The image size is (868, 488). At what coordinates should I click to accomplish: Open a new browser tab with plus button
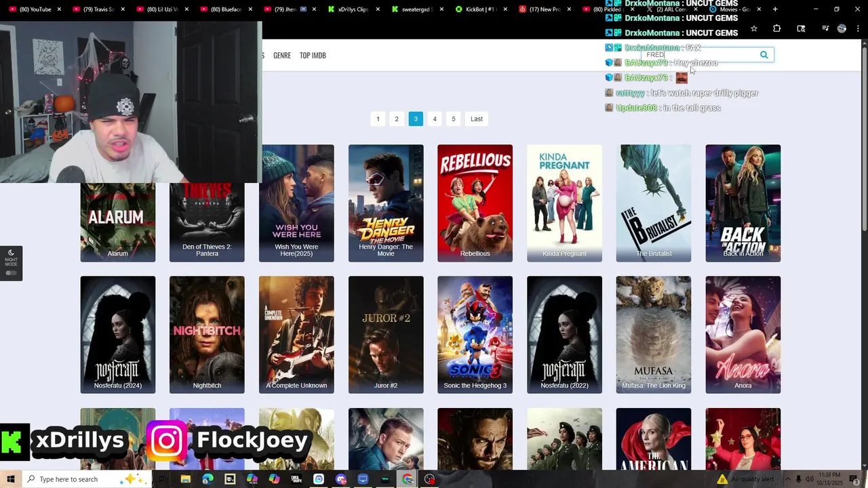pos(775,9)
